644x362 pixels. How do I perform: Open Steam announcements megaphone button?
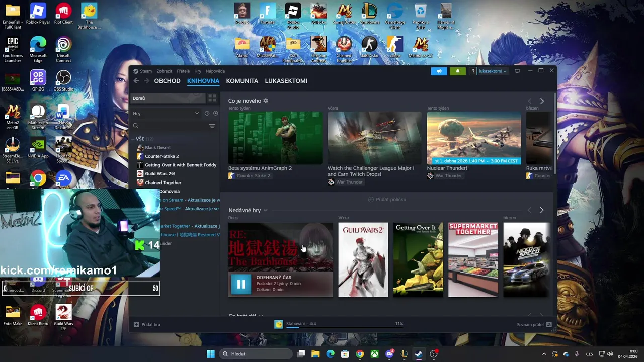pyautogui.click(x=439, y=71)
